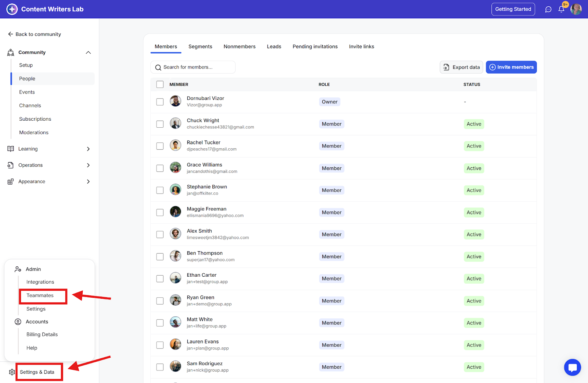Open the Pending invitations tab
Image resolution: width=588 pixels, height=383 pixels.
tap(315, 46)
